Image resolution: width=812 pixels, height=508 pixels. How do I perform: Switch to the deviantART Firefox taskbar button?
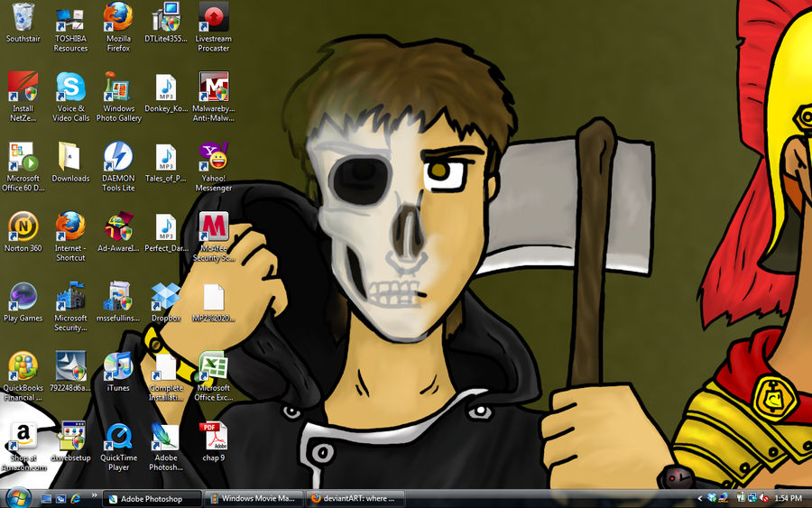point(355,499)
